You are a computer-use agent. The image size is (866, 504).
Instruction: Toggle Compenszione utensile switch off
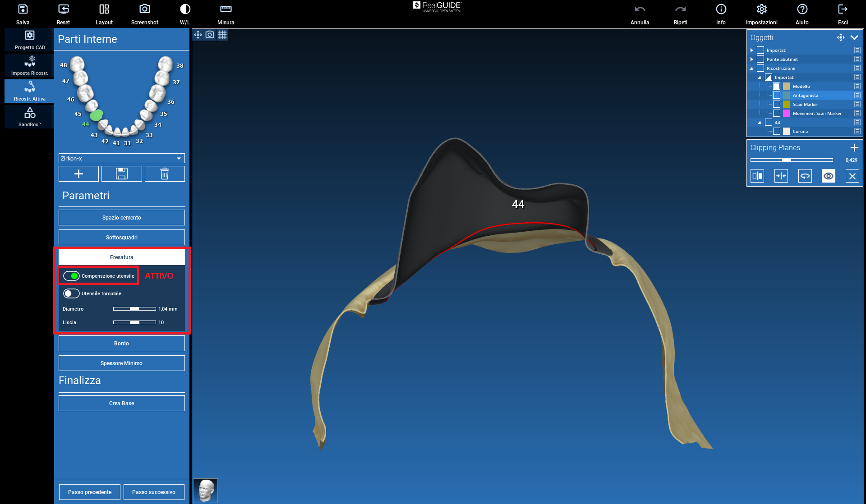(71, 276)
